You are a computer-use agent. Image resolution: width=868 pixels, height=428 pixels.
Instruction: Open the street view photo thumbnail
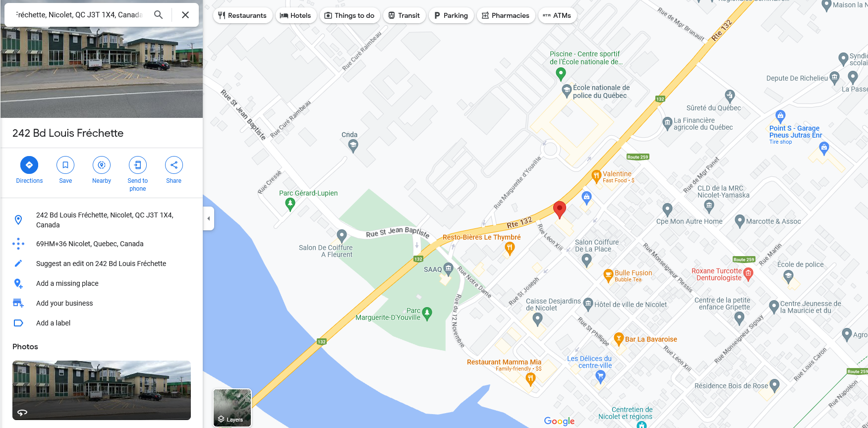(102, 390)
